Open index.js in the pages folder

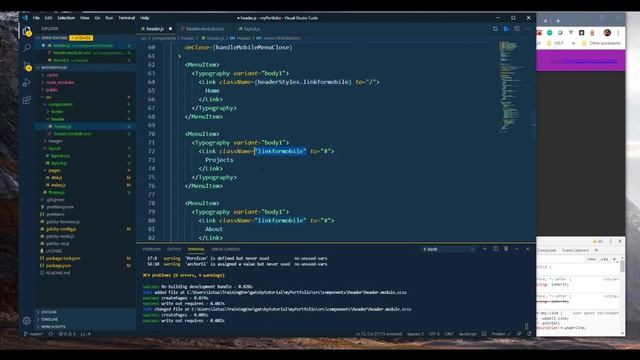click(58, 185)
